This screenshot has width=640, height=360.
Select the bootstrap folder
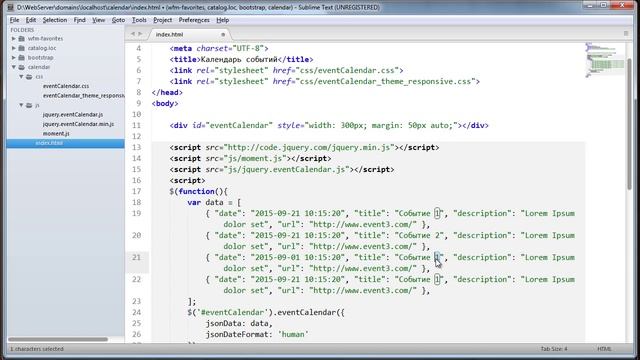[40, 58]
